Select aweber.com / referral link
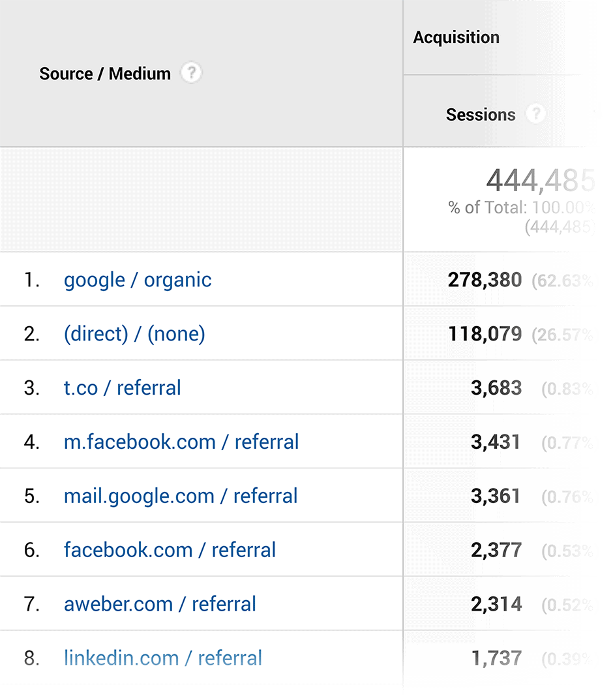This screenshot has height=700, width=613. (x=160, y=604)
